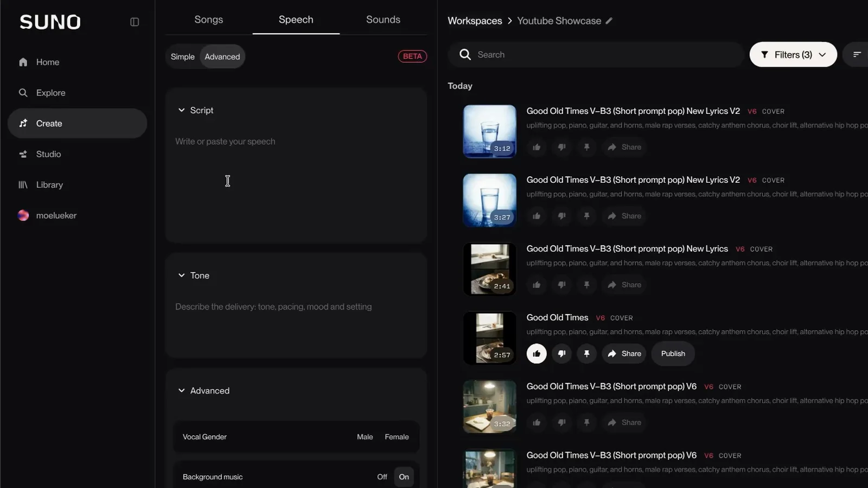The image size is (868, 488).
Task: Dislike the 3:27 New Lyrics V2 song
Action: [x=561, y=216]
